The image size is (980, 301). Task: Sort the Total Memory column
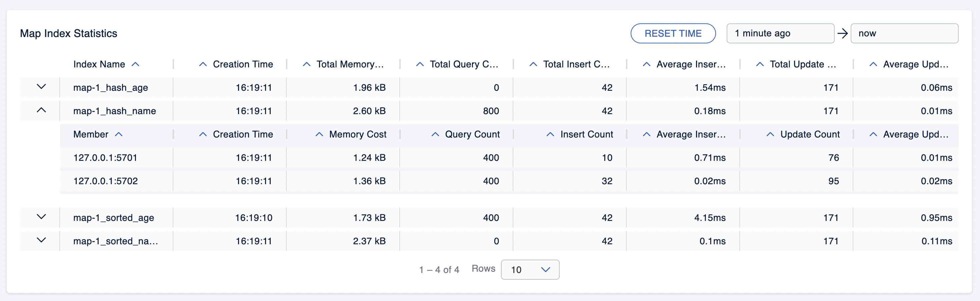tap(307, 64)
